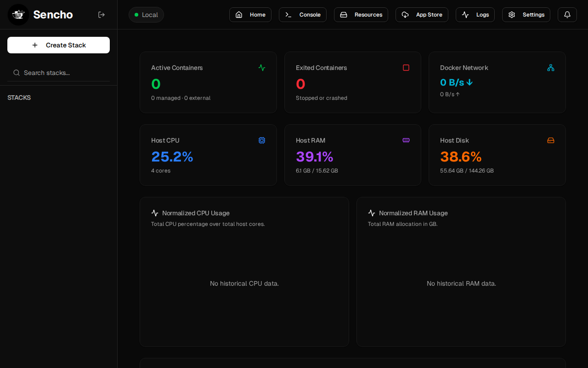Click the logout icon beside Sencho

(x=102, y=15)
